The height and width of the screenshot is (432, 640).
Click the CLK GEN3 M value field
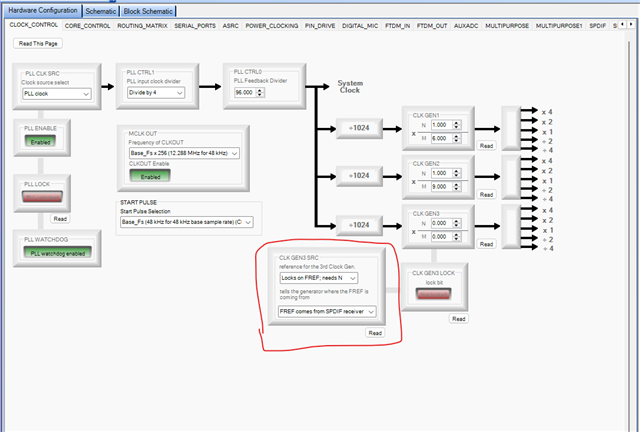(x=441, y=237)
